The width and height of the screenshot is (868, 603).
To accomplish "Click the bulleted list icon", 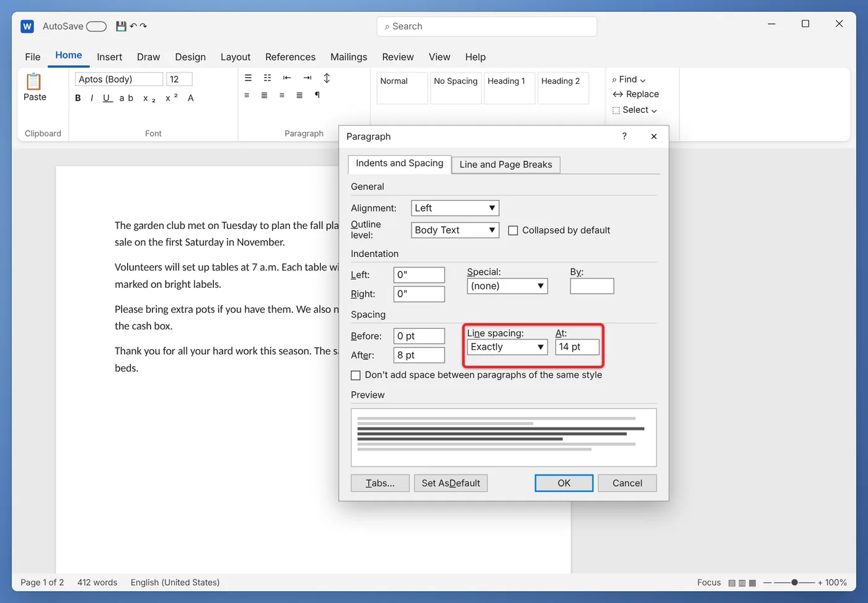I will point(248,78).
